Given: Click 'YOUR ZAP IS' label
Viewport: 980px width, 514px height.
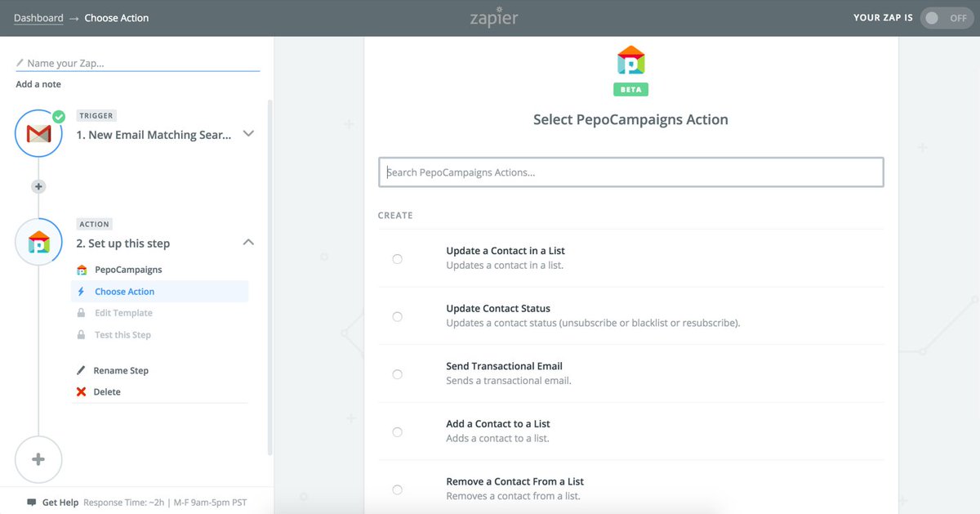Looking at the screenshot, I should coord(883,18).
